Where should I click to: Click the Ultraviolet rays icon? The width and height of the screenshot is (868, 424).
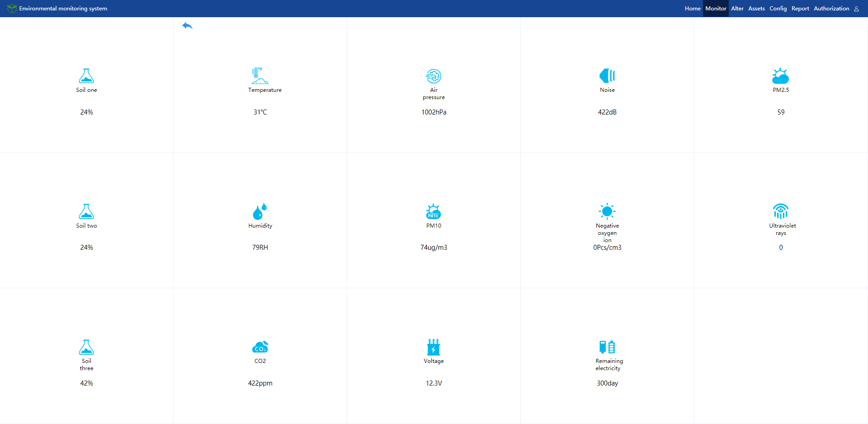click(x=781, y=211)
